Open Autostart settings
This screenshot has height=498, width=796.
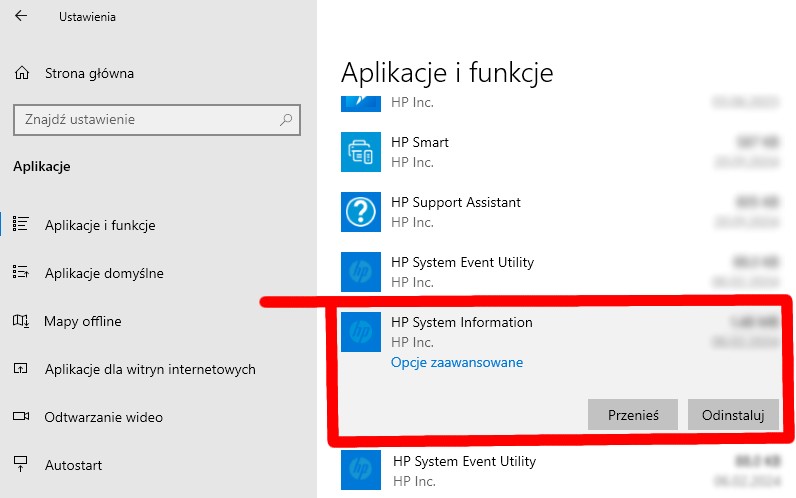click(73, 465)
